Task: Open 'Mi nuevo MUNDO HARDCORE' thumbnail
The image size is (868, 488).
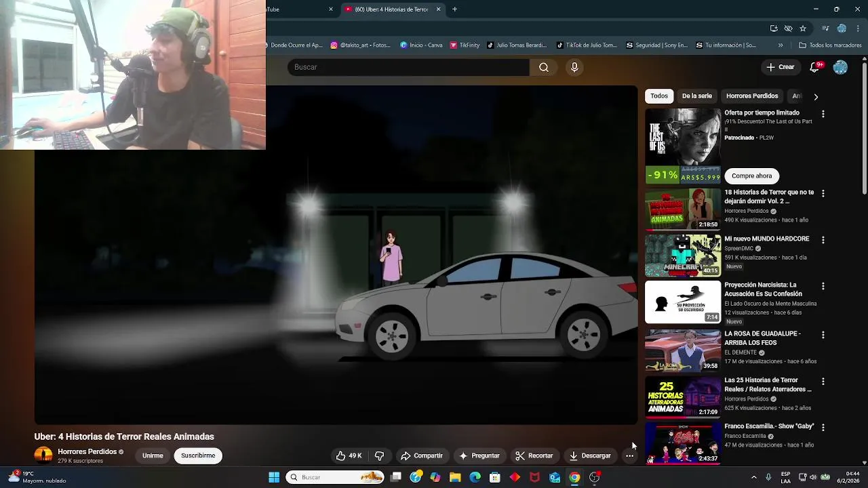Action: pyautogui.click(x=683, y=256)
